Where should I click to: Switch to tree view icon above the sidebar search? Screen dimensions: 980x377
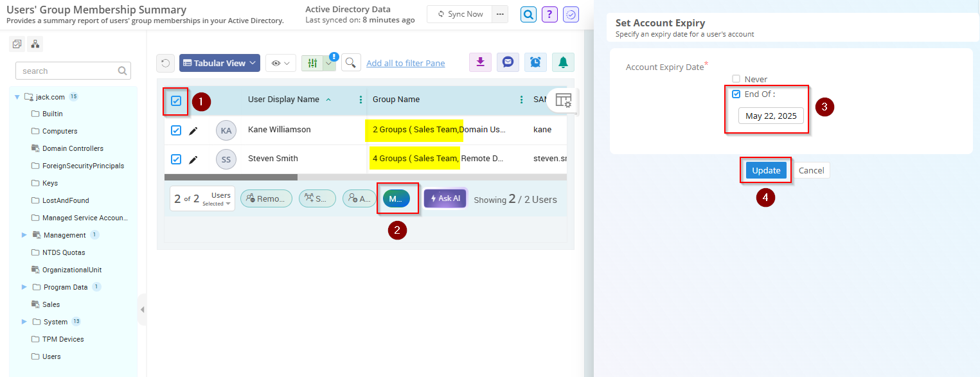[x=35, y=43]
